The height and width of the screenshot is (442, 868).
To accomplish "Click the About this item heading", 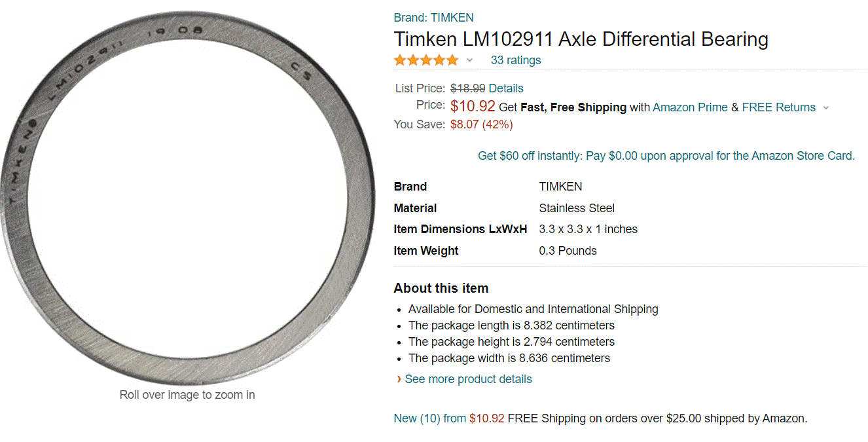I will point(441,288).
